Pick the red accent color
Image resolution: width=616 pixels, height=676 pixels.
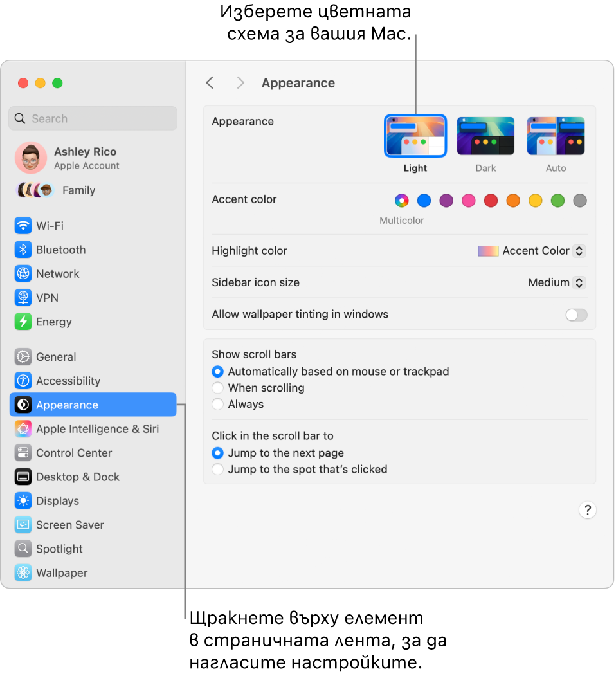pos(491,201)
